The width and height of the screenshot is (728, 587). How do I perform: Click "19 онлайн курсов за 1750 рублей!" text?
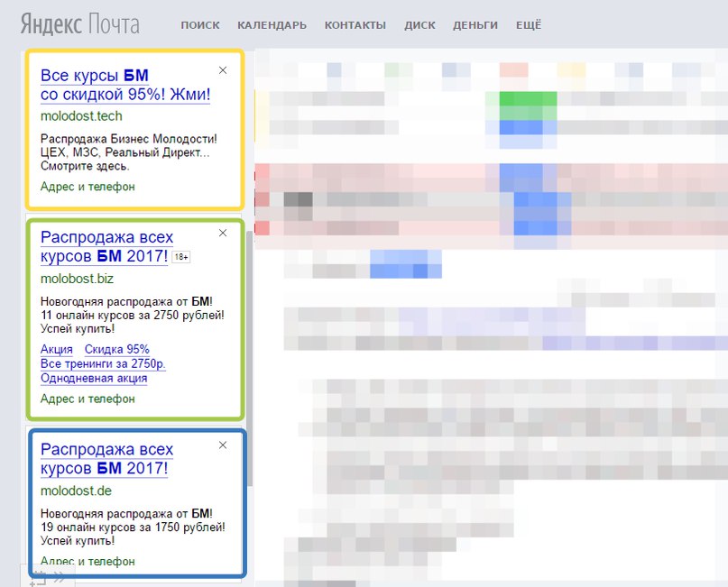tap(133, 527)
